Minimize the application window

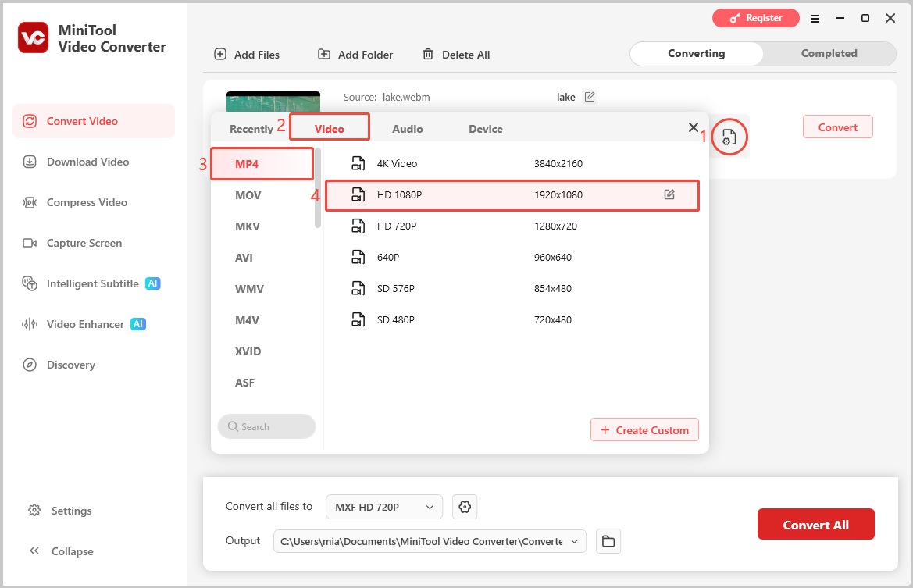(x=840, y=19)
